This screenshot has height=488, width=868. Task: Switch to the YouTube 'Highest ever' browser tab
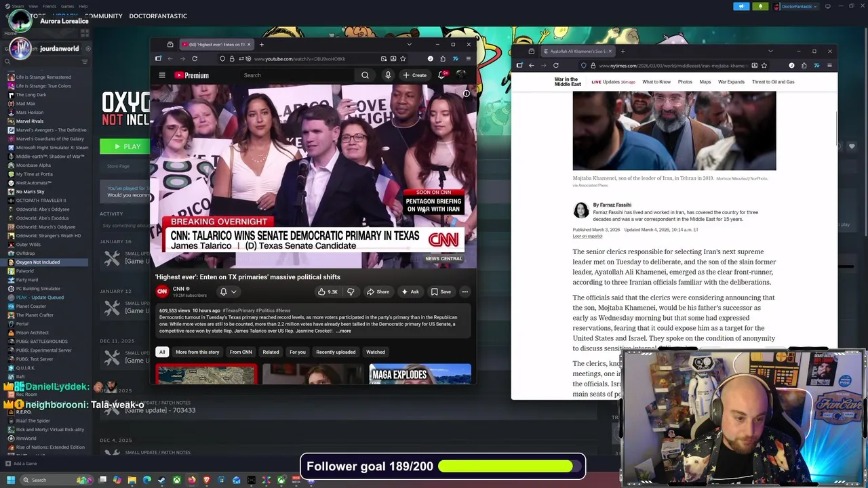(x=217, y=45)
